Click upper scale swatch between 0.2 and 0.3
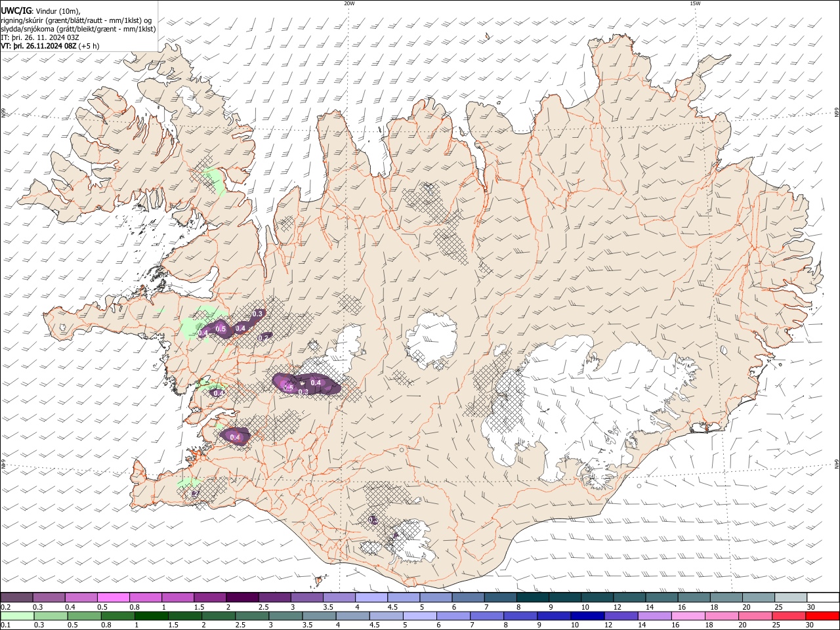This screenshot has width=840, height=630. point(17,598)
